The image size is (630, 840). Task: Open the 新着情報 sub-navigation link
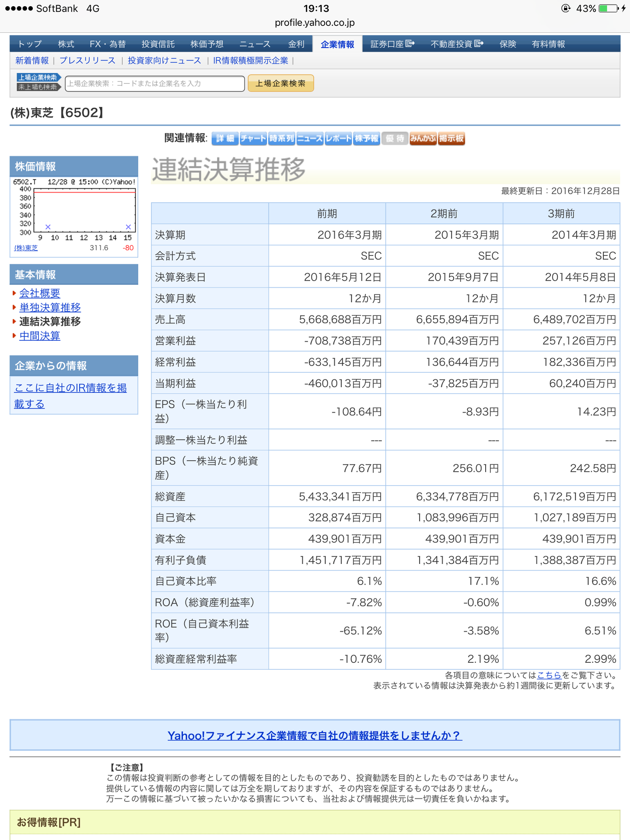(x=32, y=60)
